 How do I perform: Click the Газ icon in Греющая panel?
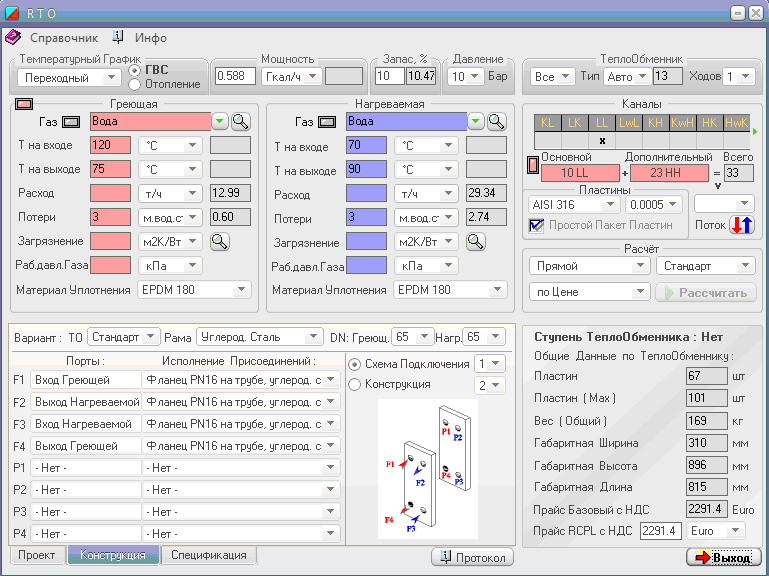[71, 122]
